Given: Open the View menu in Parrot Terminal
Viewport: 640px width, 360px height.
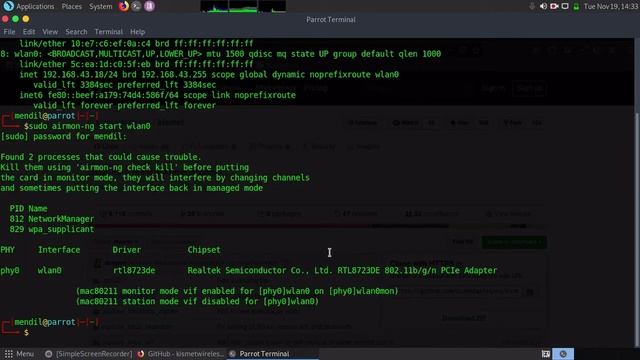Looking at the screenshot, I should pyautogui.click(x=50, y=31).
